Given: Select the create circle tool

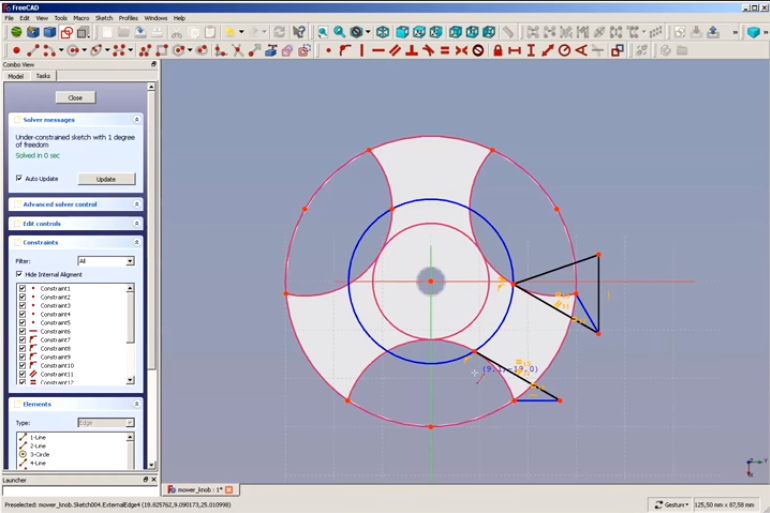Looking at the screenshot, I should [73, 50].
